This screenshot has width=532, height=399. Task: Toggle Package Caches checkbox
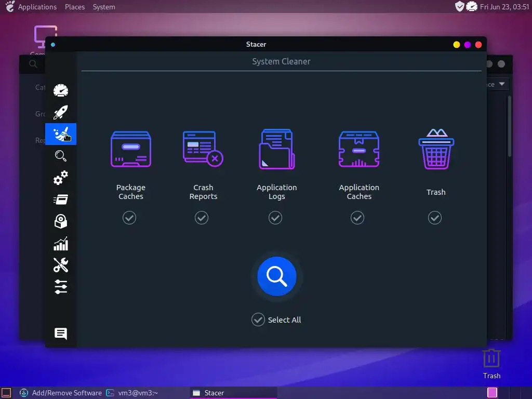click(129, 218)
